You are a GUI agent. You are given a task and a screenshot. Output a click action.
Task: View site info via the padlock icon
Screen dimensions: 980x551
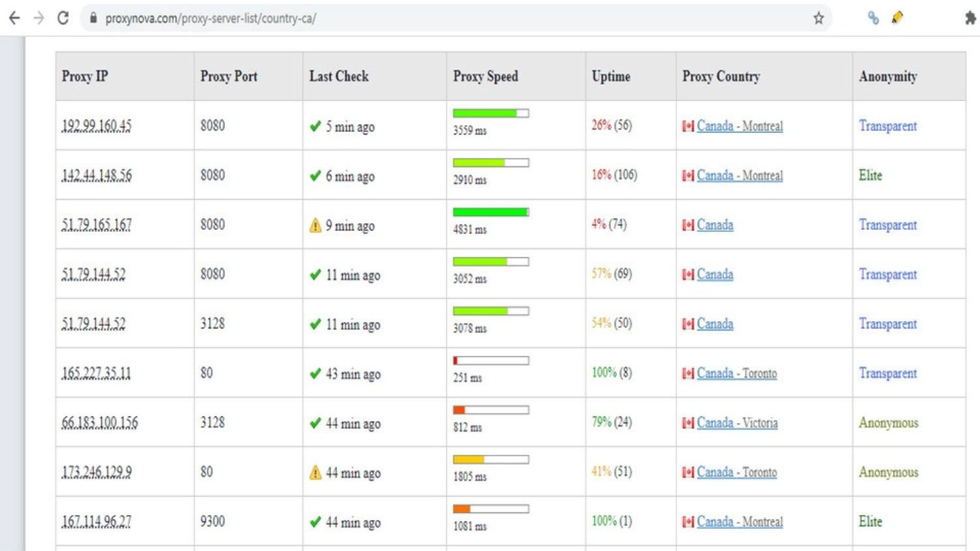93,18
